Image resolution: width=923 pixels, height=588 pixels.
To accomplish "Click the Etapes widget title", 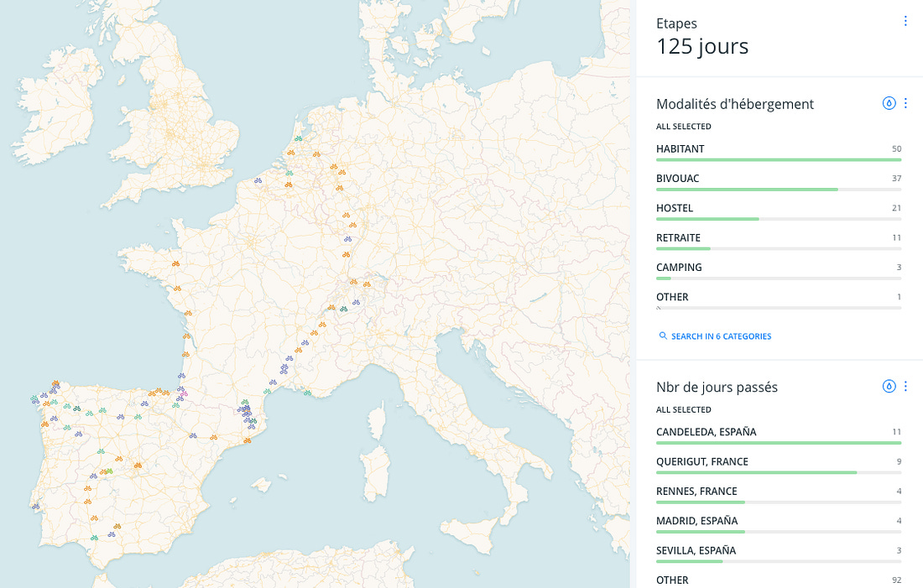I will coord(676,23).
